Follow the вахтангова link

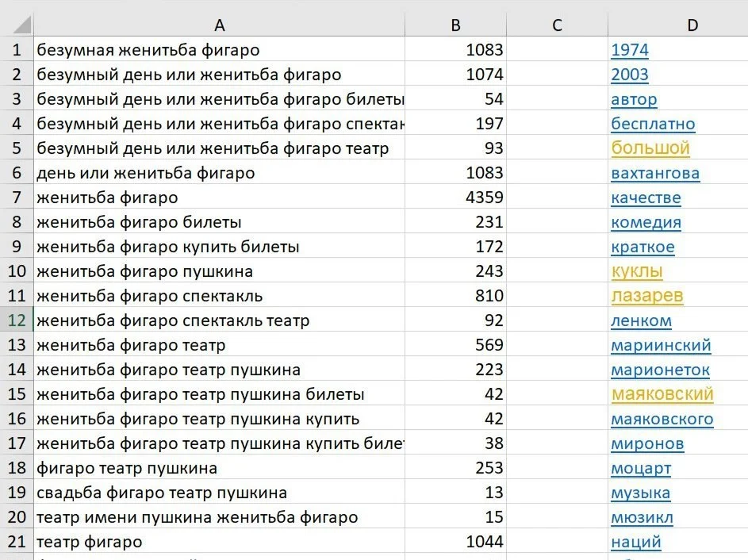655,173
